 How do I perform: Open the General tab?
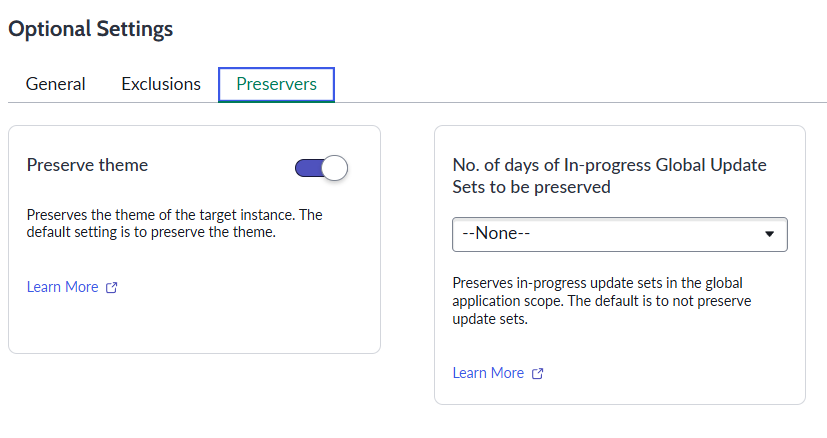[x=56, y=84]
